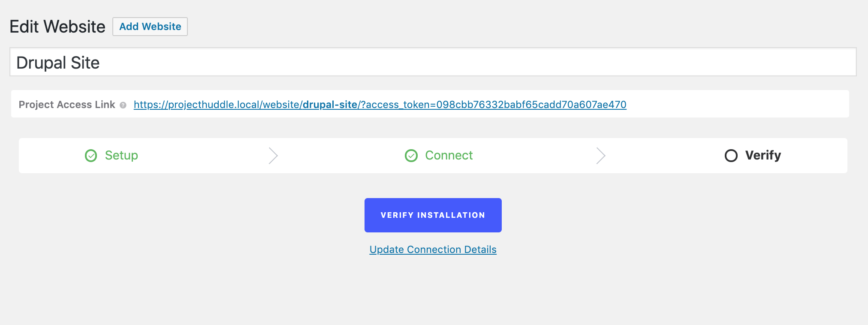Go to the Setup step

point(121,155)
